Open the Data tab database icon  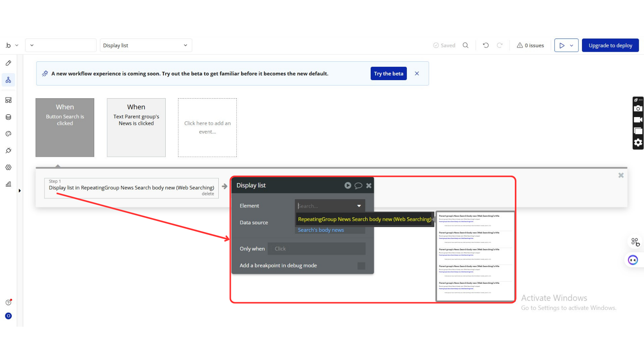(8, 117)
